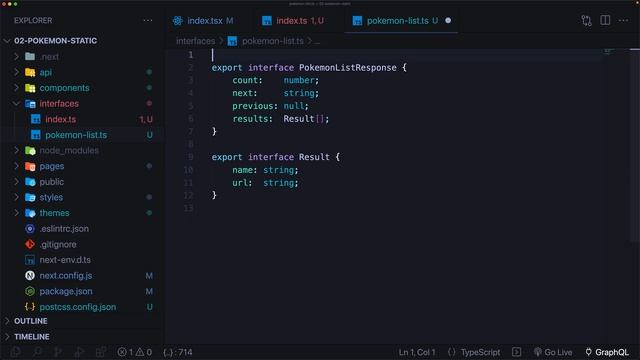Screen dimensions: 640x360
Task: Click GraphQL in the status bar
Action: tap(607, 352)
